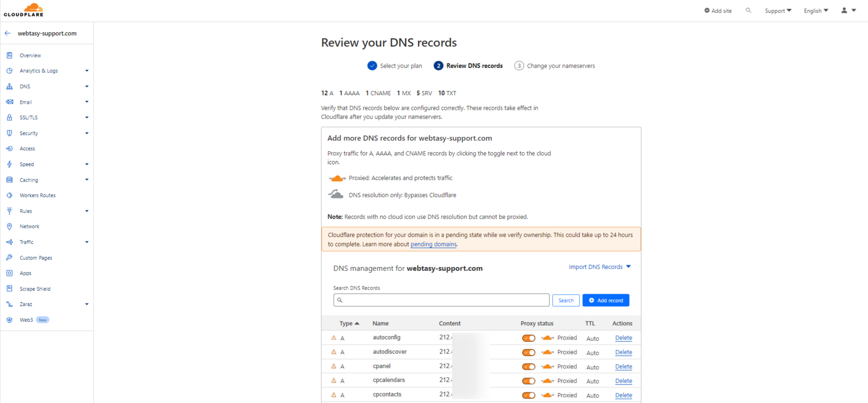Expand the DNS sidebar submenu arrow
Screen dimensions: 868x403
tap(87, 87)
